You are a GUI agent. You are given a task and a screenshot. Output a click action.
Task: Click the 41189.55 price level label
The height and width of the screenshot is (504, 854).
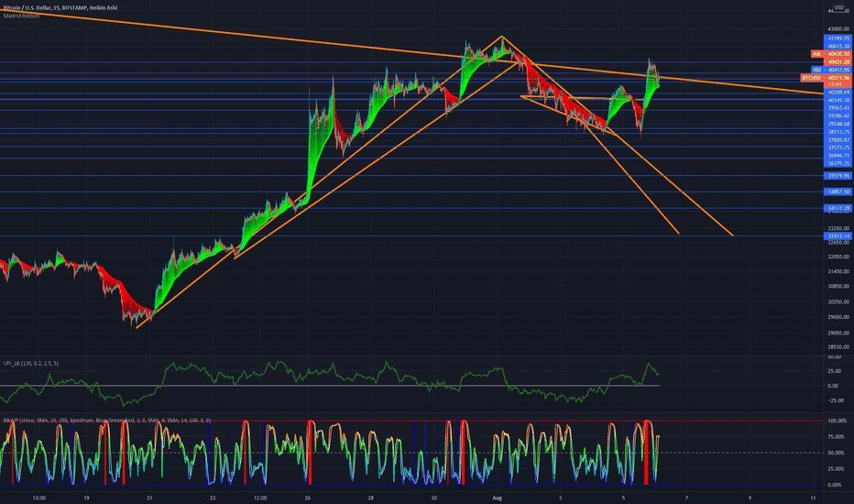(838, 38)
